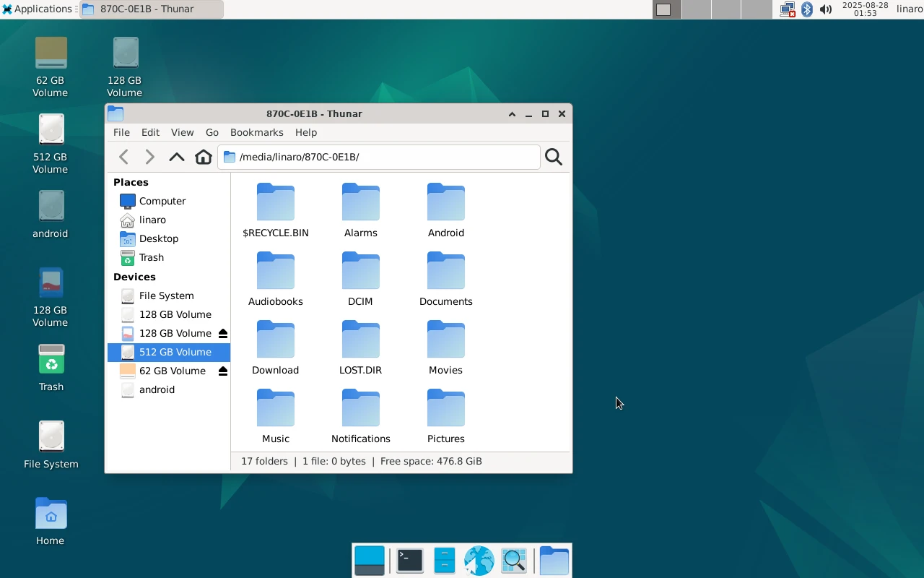
Task: Select the Download folder
Action: coord(276,348)
